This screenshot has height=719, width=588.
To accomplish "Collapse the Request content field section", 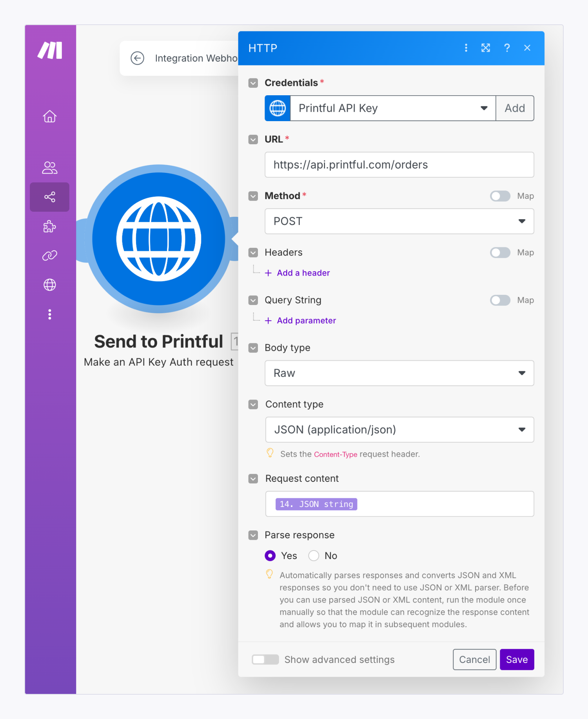I will [x=253, y=479].
